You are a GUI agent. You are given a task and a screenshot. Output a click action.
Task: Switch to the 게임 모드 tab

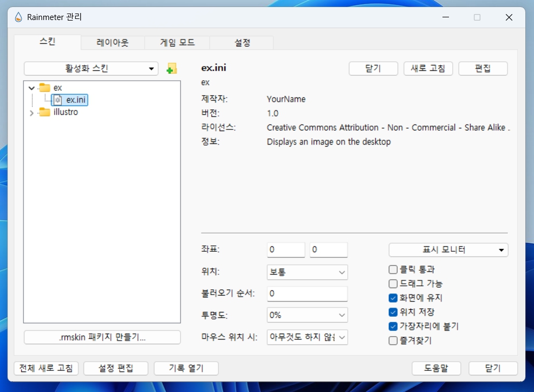[x=177, y=43]
